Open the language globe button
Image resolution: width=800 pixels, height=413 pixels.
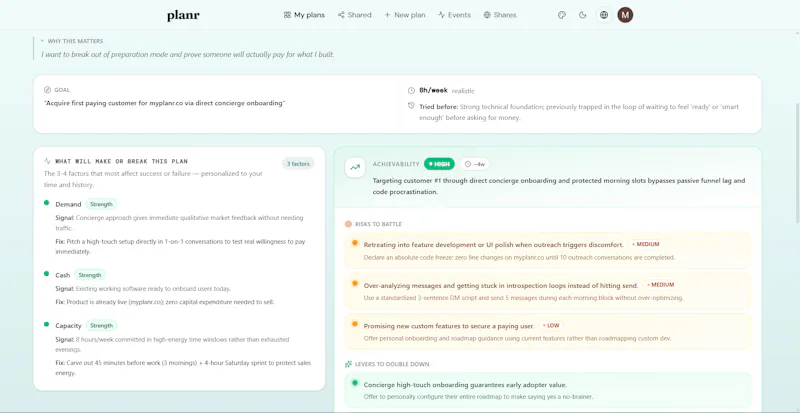tap(604, 15)
